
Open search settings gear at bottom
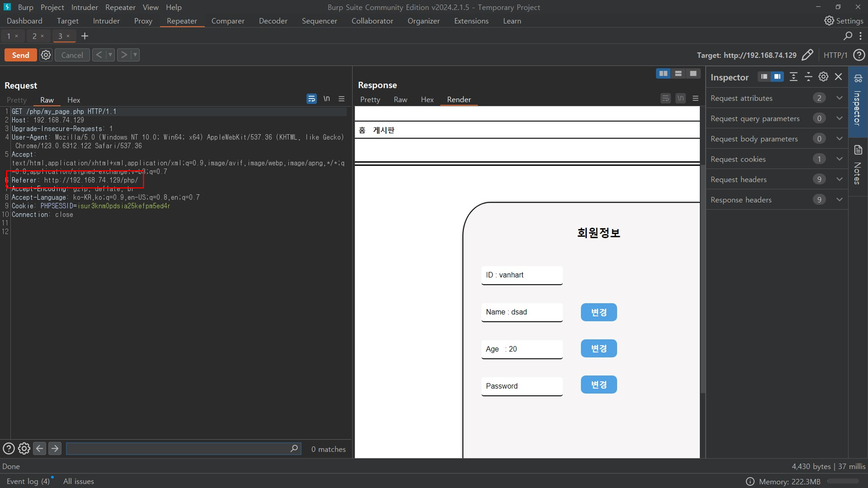coord(24,448)
